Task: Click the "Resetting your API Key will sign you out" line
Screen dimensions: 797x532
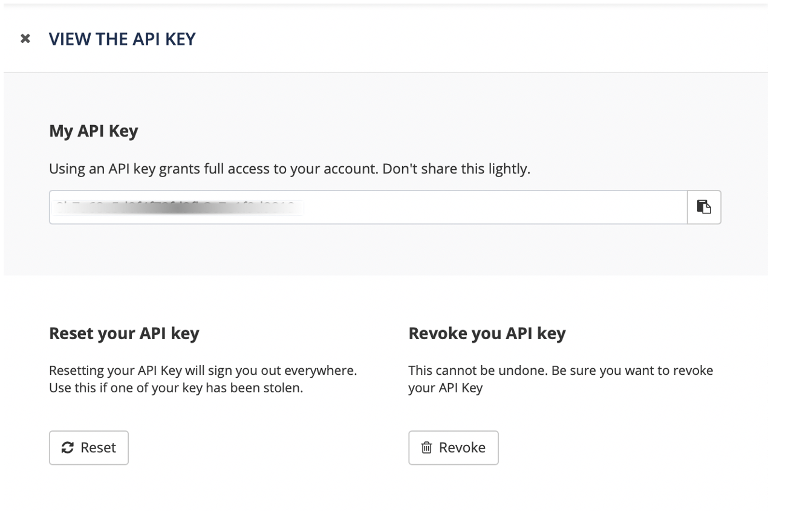Action: click(x=203, y=370)
